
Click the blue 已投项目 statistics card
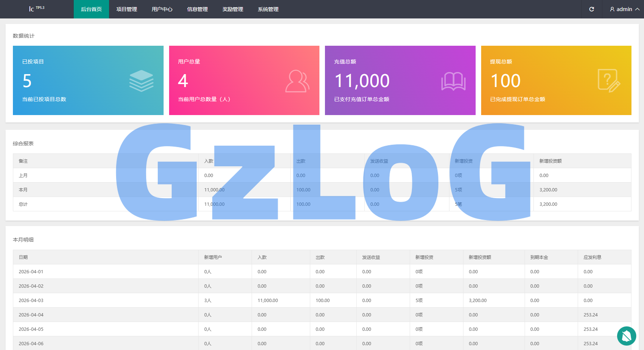(88, 80)
